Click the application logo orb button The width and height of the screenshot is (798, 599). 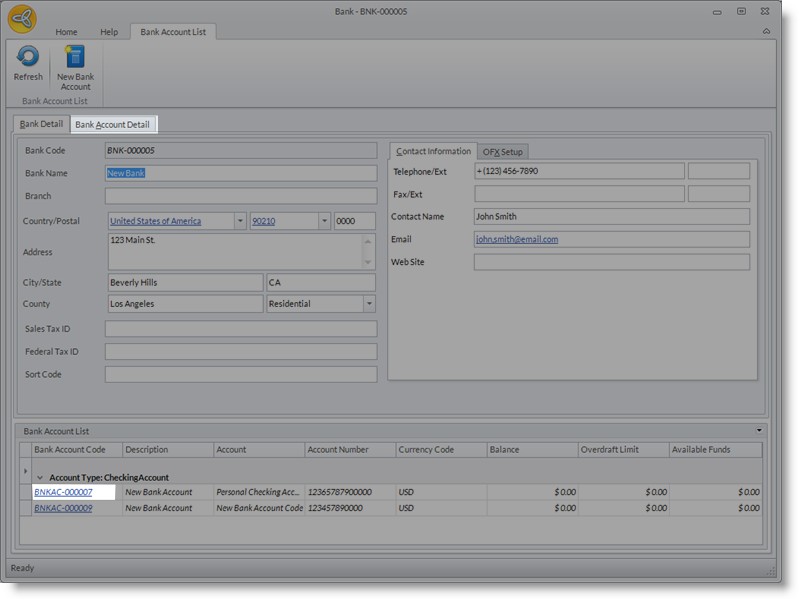(22, 19)
